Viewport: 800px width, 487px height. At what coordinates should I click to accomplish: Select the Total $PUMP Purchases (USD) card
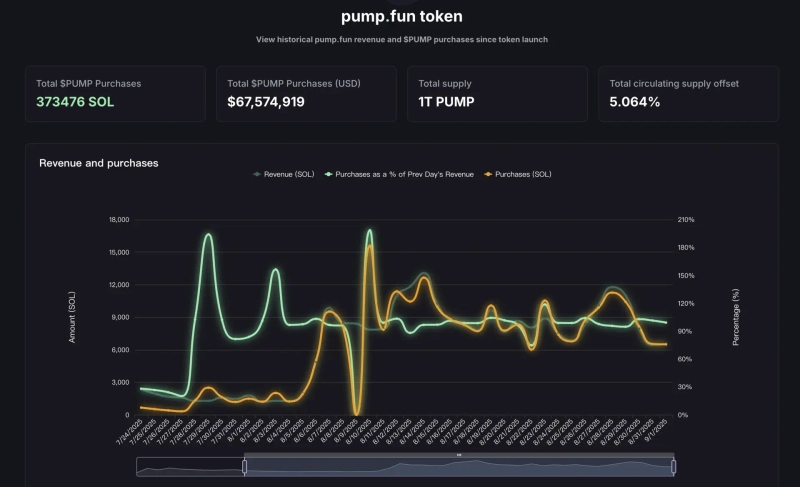pyautogui.click(x=306, y=94)
